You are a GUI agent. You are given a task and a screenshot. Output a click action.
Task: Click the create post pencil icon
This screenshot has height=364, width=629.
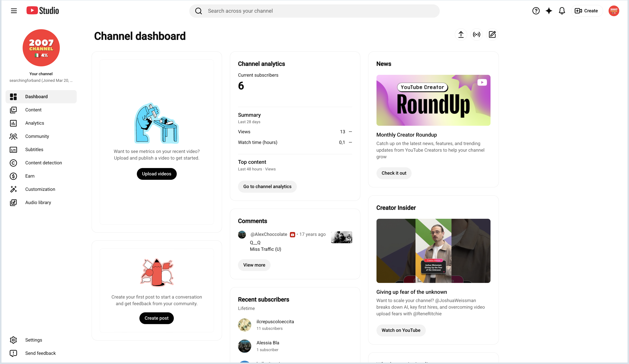coord(492,34)
